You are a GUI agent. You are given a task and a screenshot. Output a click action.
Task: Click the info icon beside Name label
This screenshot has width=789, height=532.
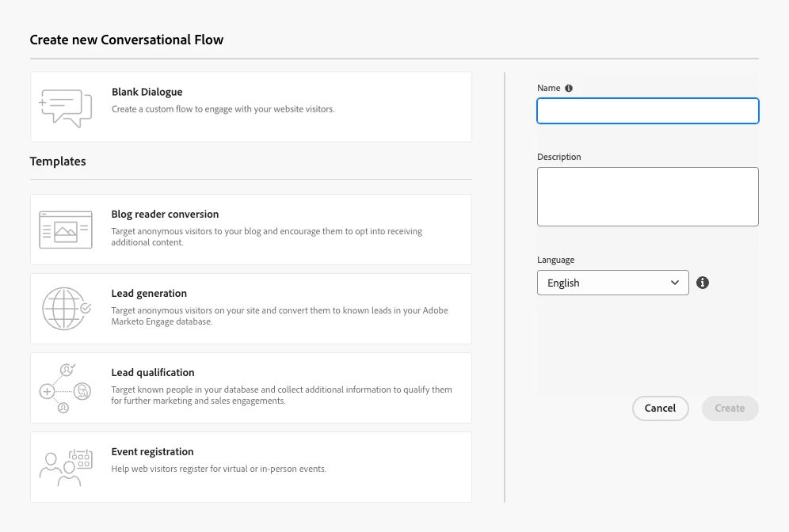point(569,89)
